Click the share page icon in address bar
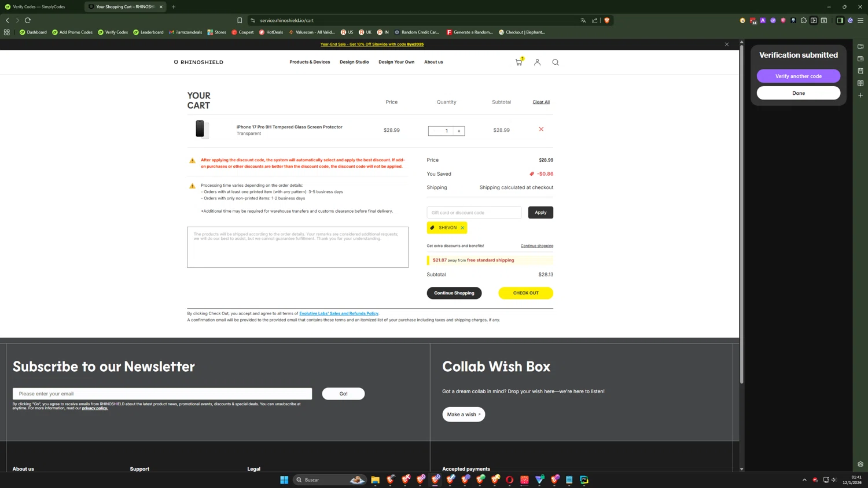This screenshot has height=488, width=868. point(594,20)
